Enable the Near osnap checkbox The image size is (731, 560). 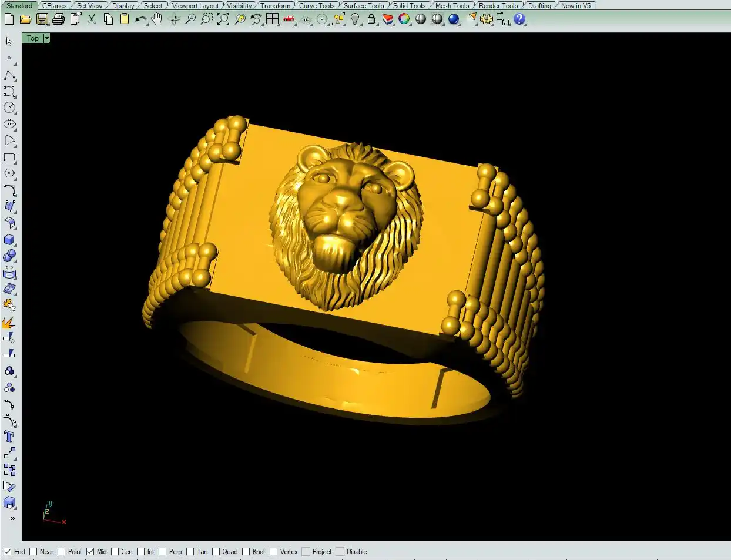point(33,552)
